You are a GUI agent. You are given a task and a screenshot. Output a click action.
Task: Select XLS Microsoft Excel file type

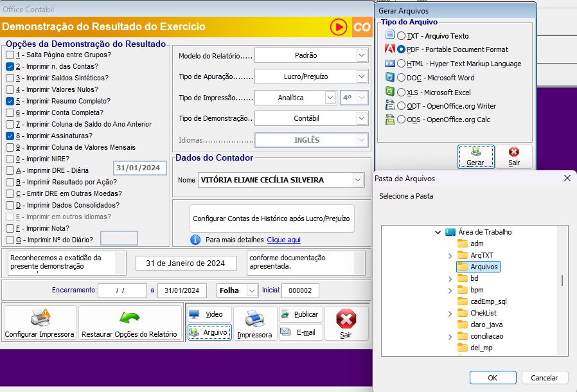[402, 92]
